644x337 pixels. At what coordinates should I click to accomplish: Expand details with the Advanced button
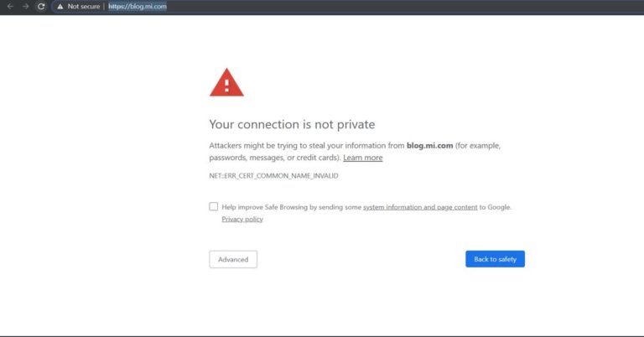click(x=233, y=259)
